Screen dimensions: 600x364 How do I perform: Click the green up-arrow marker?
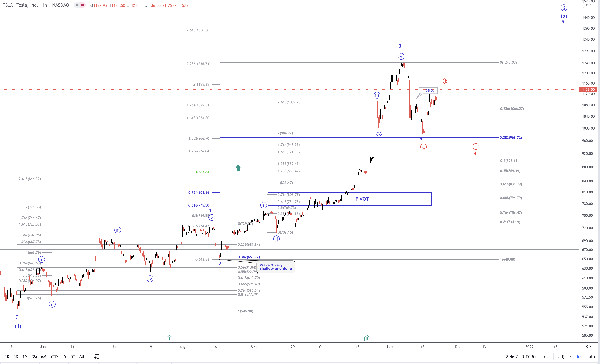[238, 167]
